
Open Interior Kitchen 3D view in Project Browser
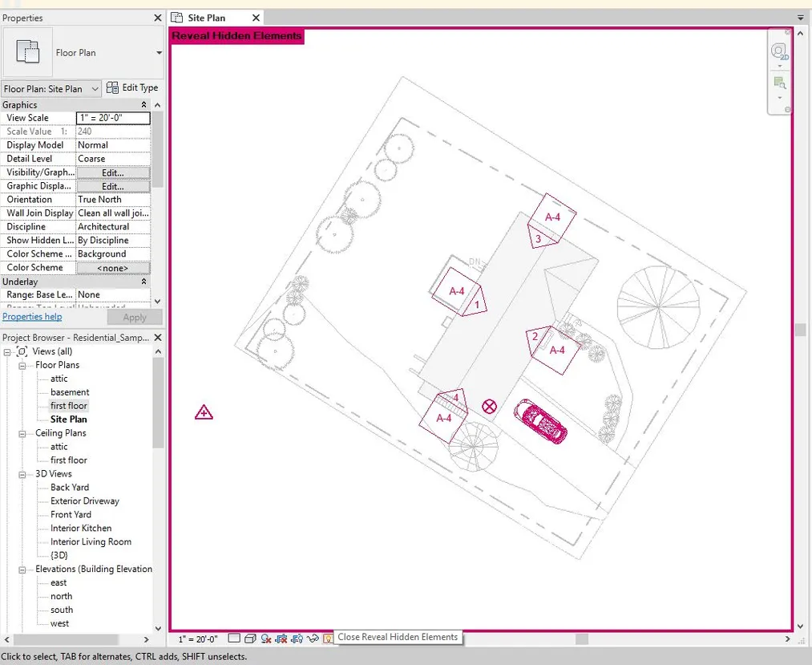click(81, 528)
